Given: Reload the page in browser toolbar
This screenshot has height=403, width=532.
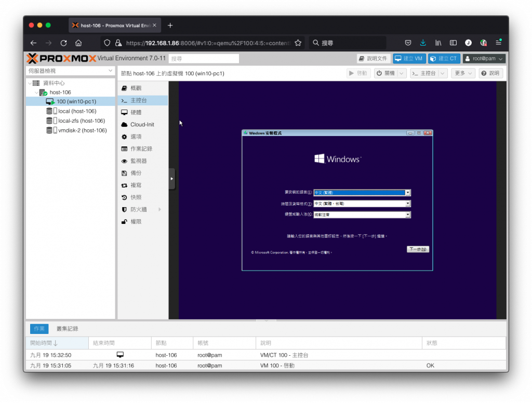Looking at the screenshot, I should (63, 43).
